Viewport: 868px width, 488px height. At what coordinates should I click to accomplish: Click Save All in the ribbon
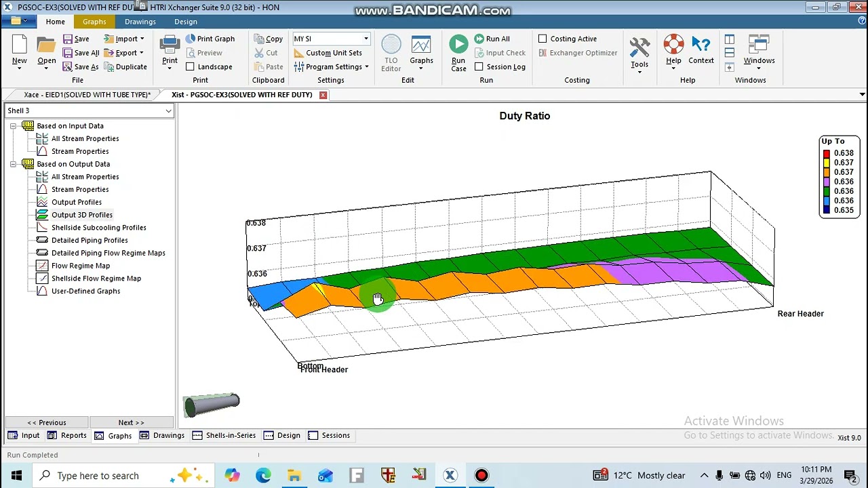click(80, 53)
